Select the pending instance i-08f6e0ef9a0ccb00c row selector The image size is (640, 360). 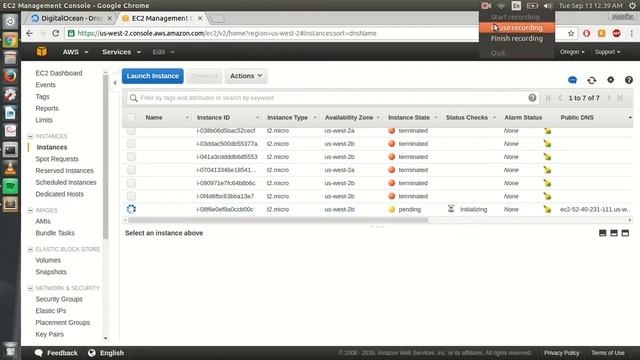click(131, 209)
